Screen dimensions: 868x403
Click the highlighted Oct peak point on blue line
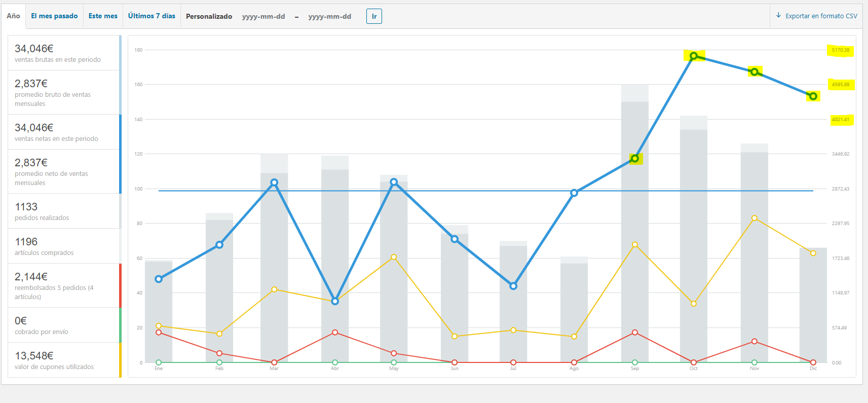pyautogui.click(x=694, y=56)
